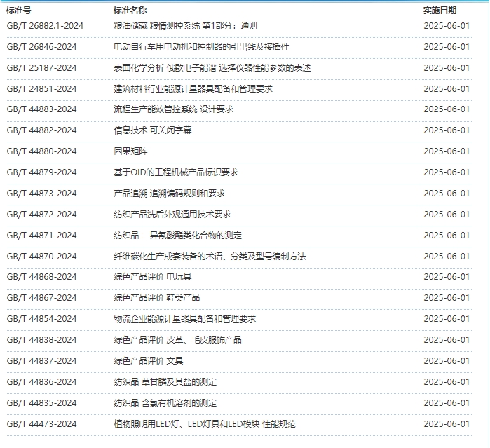This screenshot has height=448, width=490.
Task: Click date 2025-06-01 in GB/T 44880-2024 row
Action: click(447, 151)
